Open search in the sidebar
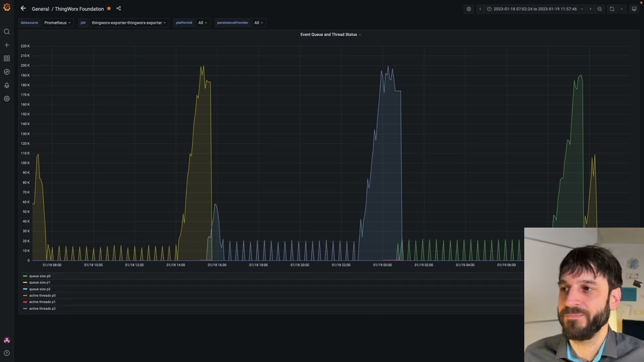This screenshot has width=644, height=362. coord(7,32)
